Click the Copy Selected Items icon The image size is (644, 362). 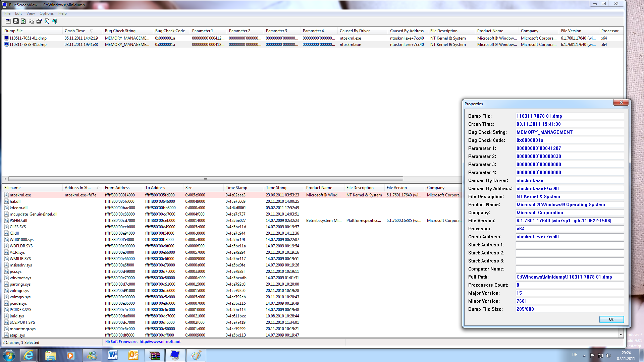31,21
